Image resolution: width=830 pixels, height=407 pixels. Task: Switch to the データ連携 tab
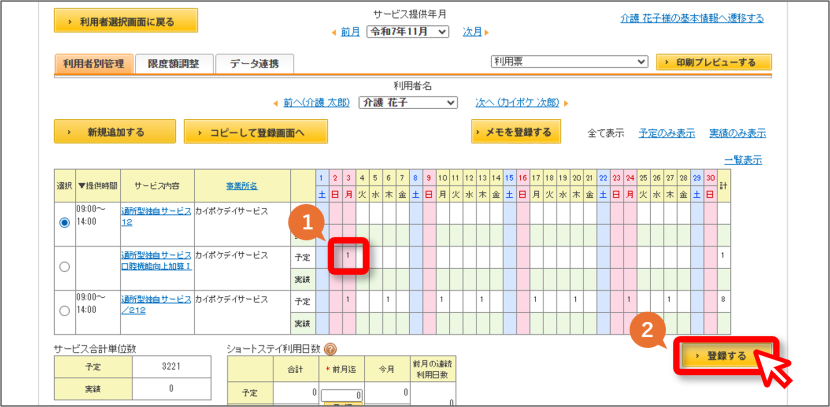255,64
